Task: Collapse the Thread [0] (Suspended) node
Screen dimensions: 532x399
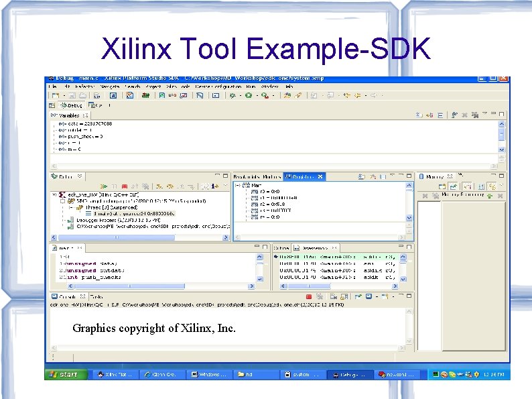Action: point(71,207)
